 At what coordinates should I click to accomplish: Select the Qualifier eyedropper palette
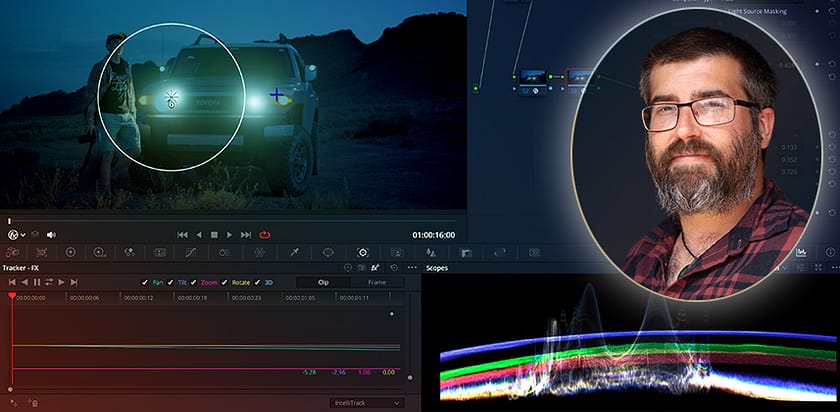[294, 252]
